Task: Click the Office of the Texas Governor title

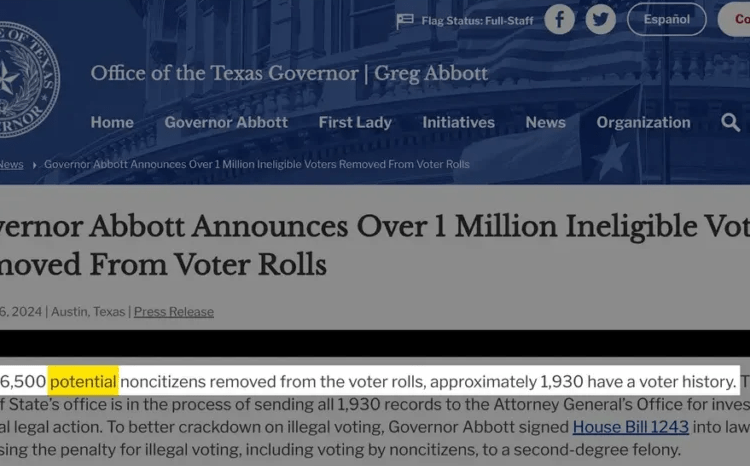Action: pyautogui.click(x=289, y=73)
